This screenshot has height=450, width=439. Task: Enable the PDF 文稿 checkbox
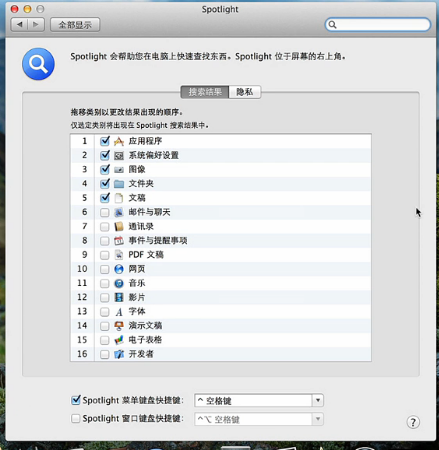point(105,255)
